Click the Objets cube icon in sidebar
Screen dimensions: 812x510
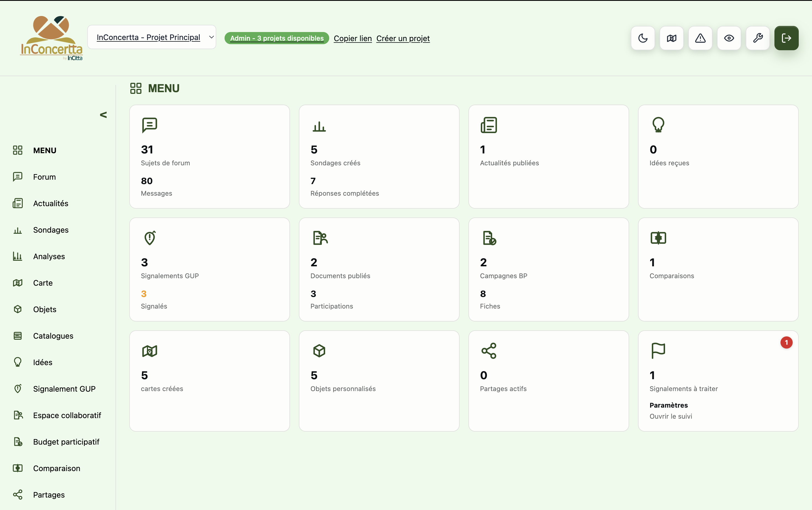(x=17, y=309)
